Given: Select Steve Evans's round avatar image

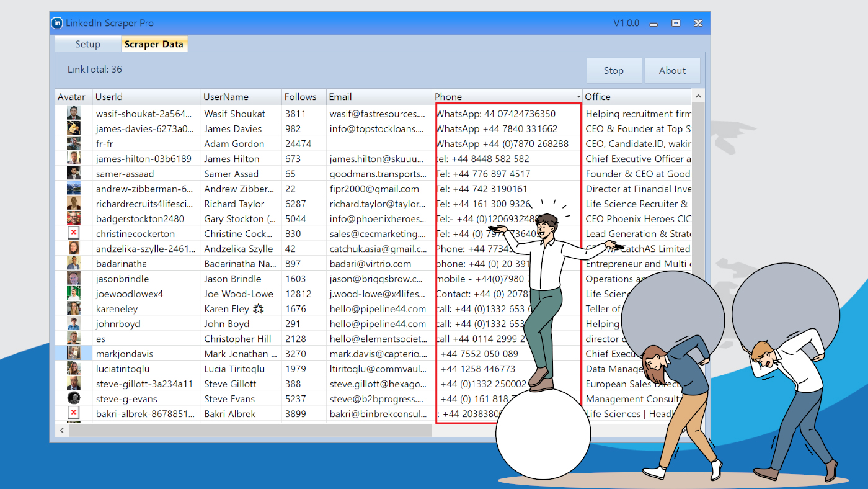Looking at the screenshot, I should coord(74,398).
